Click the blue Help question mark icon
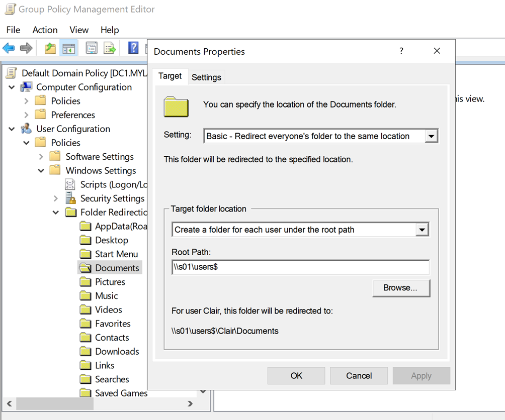The height and width of the screenshot is (420, 505). pos(133,48)
